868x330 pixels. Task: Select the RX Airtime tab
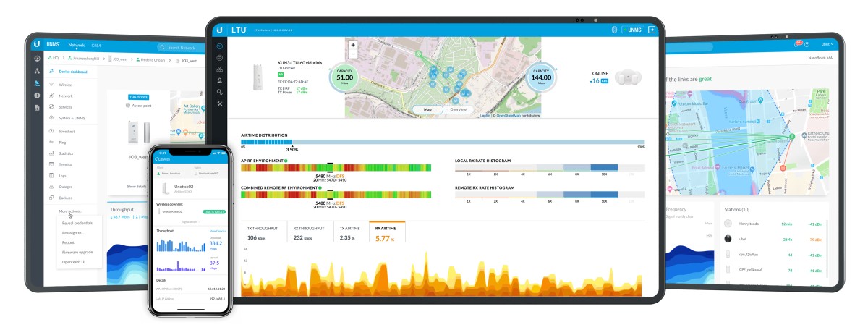pos(388,232)
